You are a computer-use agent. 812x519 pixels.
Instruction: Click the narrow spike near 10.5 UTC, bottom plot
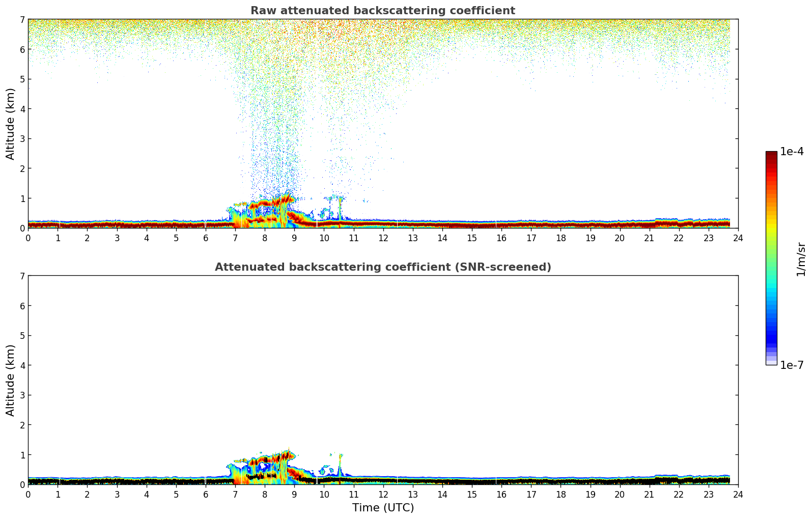click(340, 464)
